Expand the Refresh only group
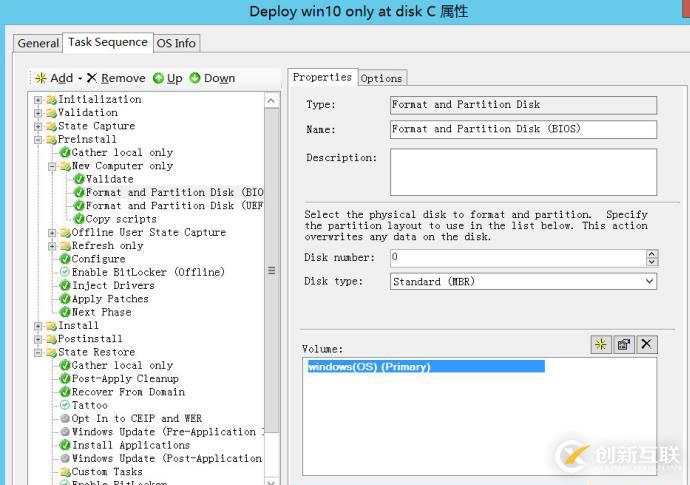This screenshot has height=485, width=690. click(52, 246)
